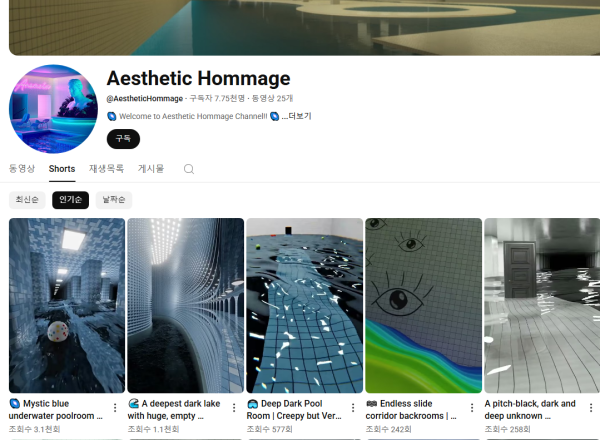
Task: Open the 게시물 tab
Action: [x=151, y=169]
